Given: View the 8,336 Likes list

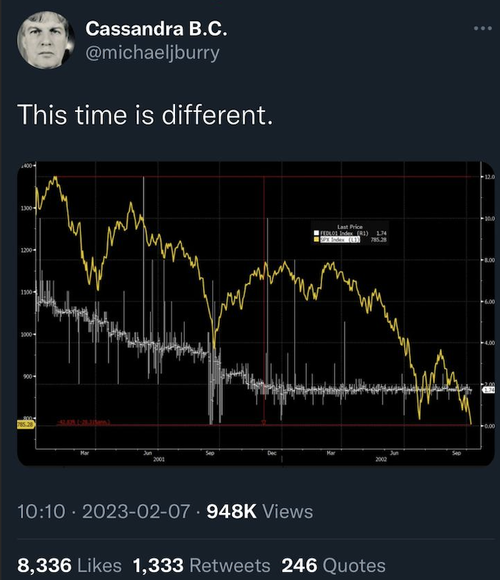Looking at the screenshot, I should (x=70, y=565).
